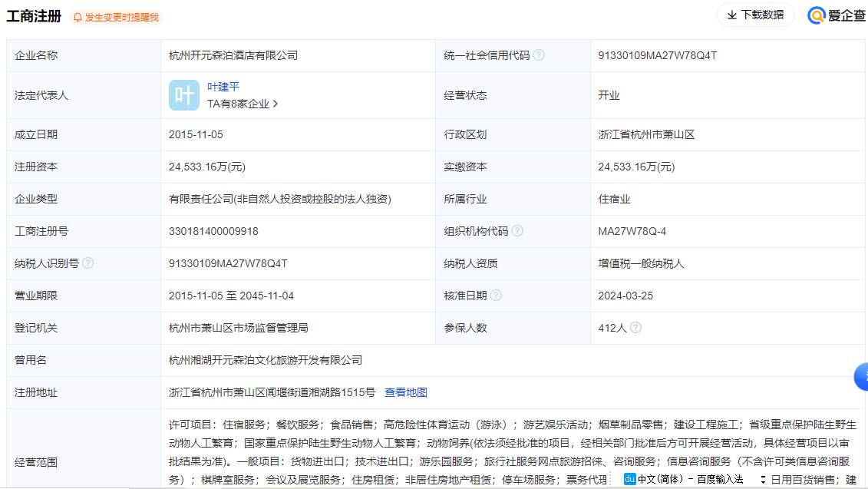Click 注册资本 value 24,533.16万(元)
868x489 pixels.
(x=207, y=167)
